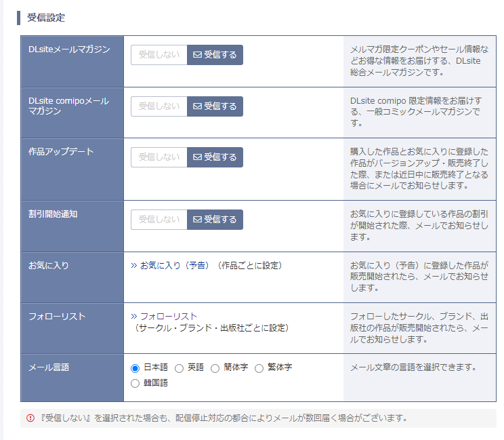Screen dimensions: 504x440
Task: Choose 日本語 as mail language
Action: (135, 368)
